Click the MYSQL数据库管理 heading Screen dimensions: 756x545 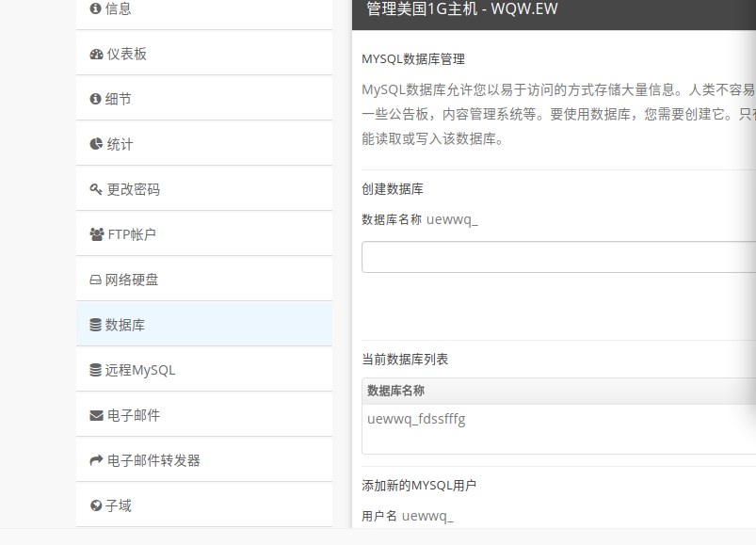pos(413,59)
